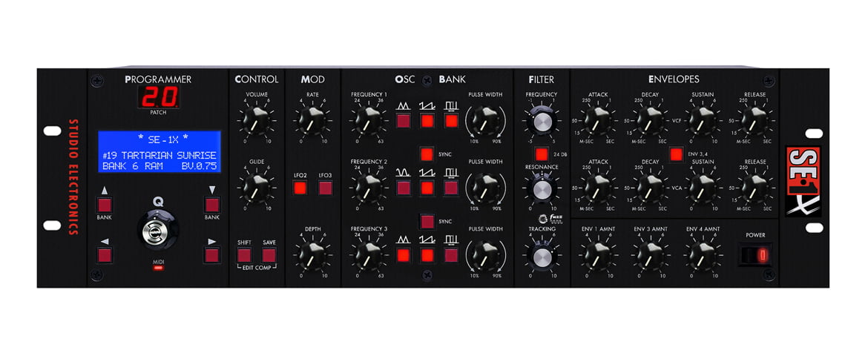This screenshot has width=868, height=356.
Task: Click the right arrow button under Bank
Action: 212,255
